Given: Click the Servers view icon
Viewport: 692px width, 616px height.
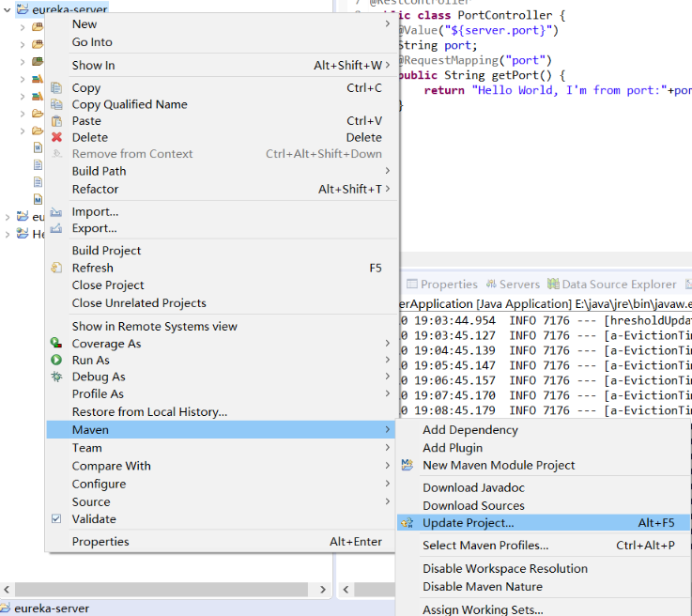Looking at the screenshot, I should [491, 284].
